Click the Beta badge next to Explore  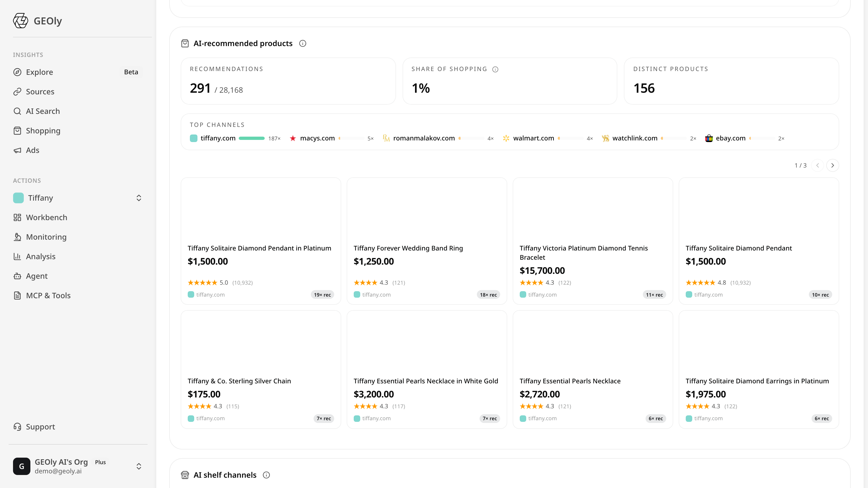(x=131, y=72)
